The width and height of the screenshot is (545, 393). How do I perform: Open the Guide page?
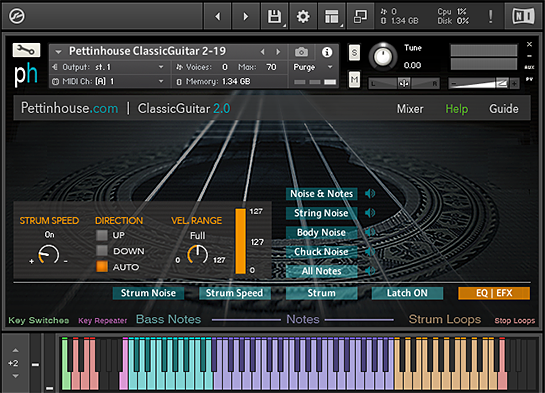click(x=504, y=109)
